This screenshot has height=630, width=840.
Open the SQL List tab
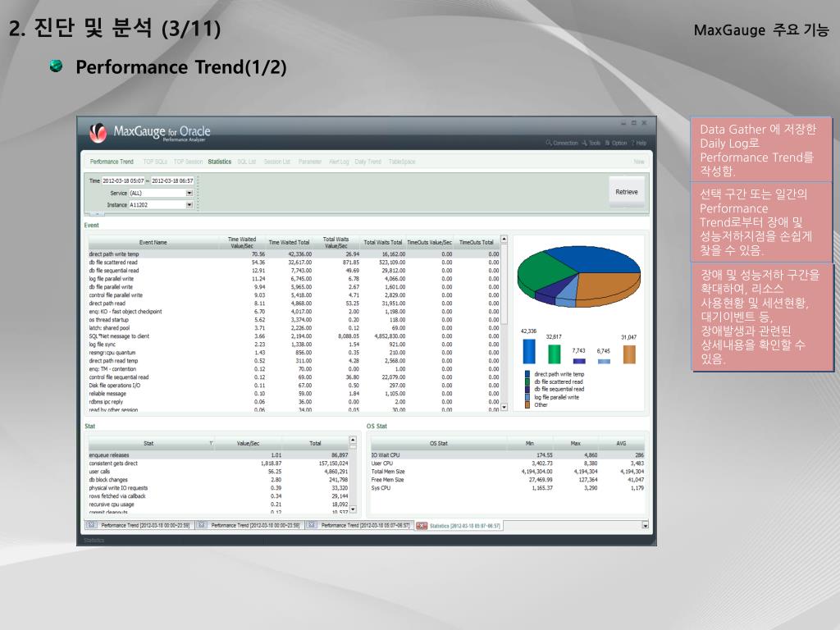pyautogui.click(x=246, y=162)
